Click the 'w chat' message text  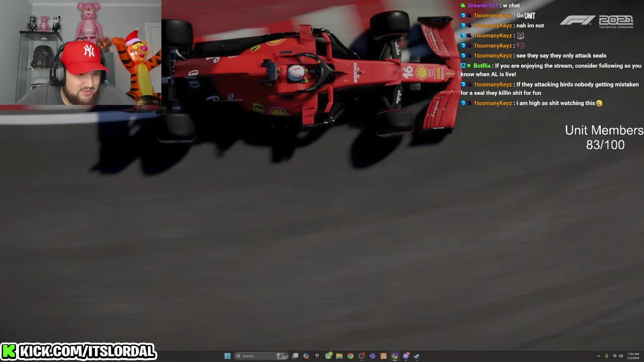click(511, 6)
